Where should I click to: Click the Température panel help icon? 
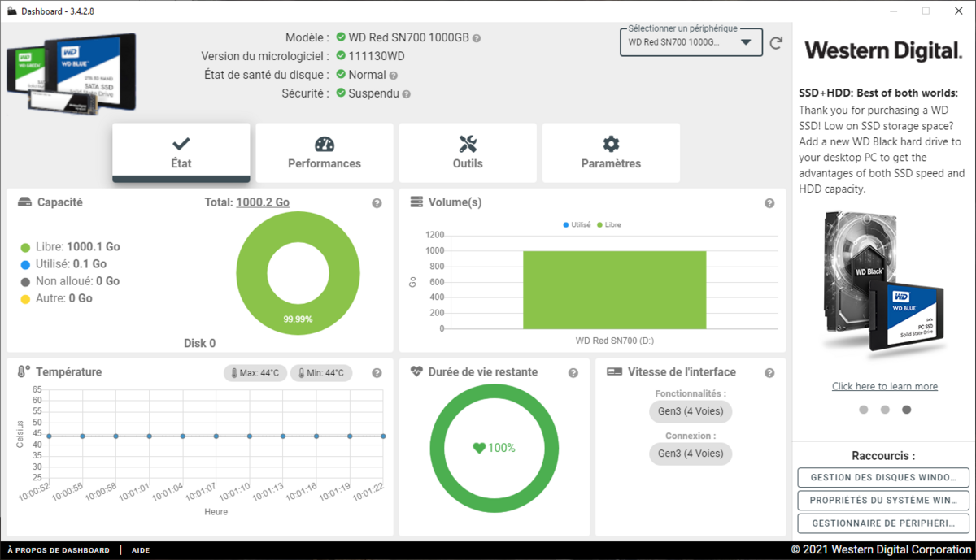(x=377, y=373)
